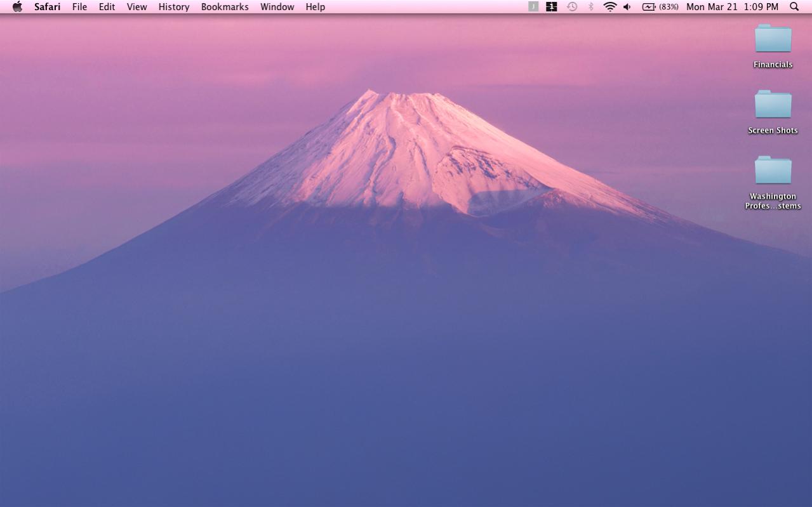Screen dimensions: 812x507
Task: Select the Washington Profes…stems folder
Action: click(773, 182)
